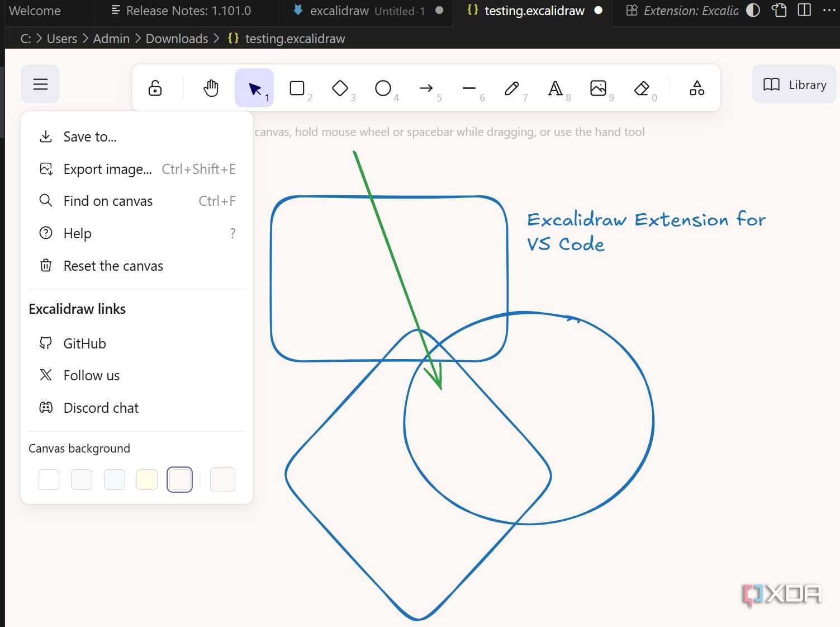840x627 pixels.
Task: Pick the selected pinkish canvas background swatch
Action: pyautogui.click(x=179, y=479)
